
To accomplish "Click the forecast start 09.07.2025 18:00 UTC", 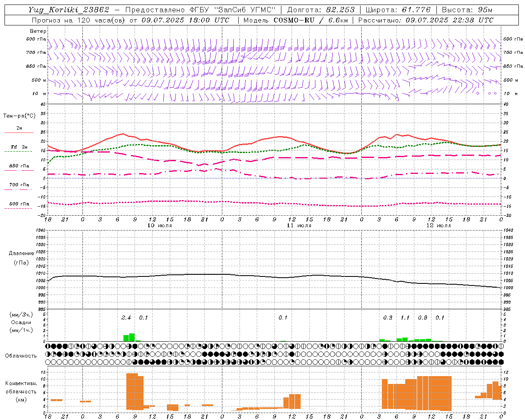I will pos(186,20).
